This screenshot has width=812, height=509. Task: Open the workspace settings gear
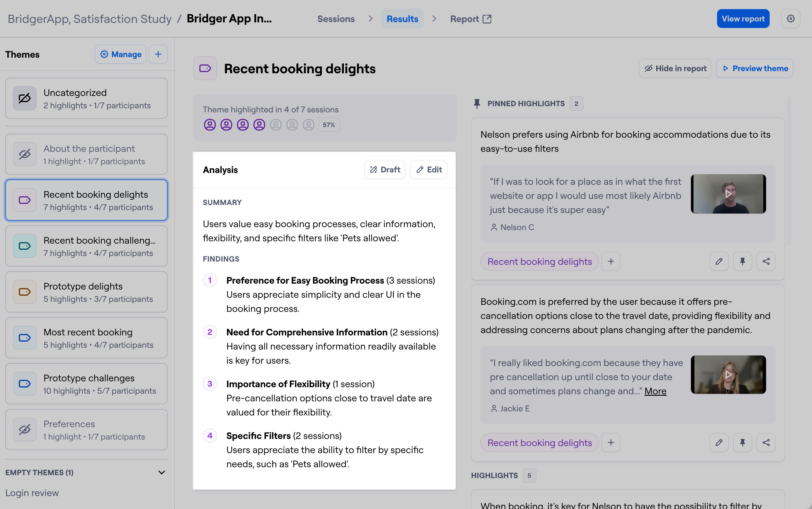coord(791,18)
